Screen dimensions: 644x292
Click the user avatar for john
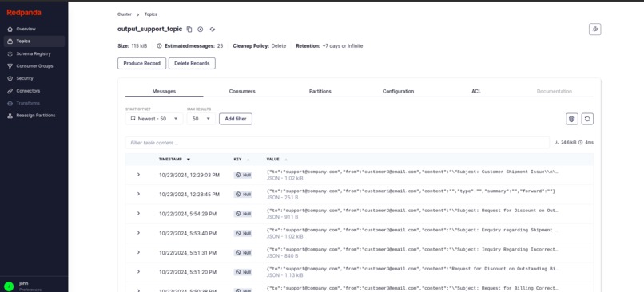(9, 286)
